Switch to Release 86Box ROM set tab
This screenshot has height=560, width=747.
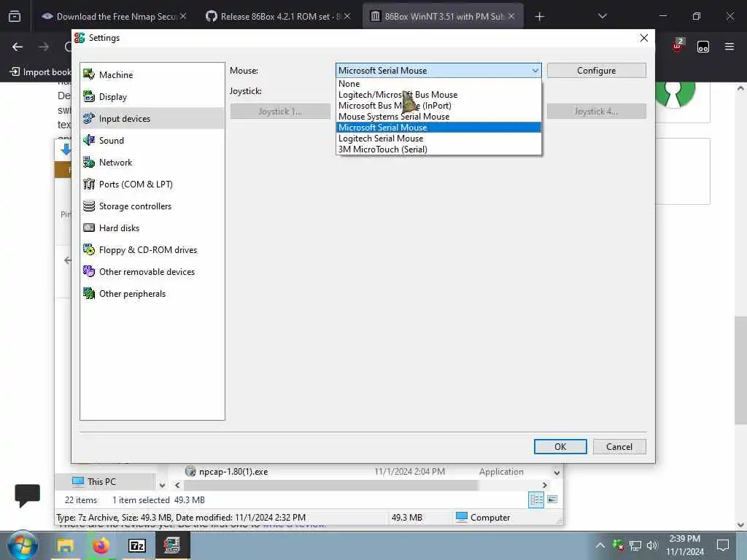pyautogui.click(x=278, y=17)
